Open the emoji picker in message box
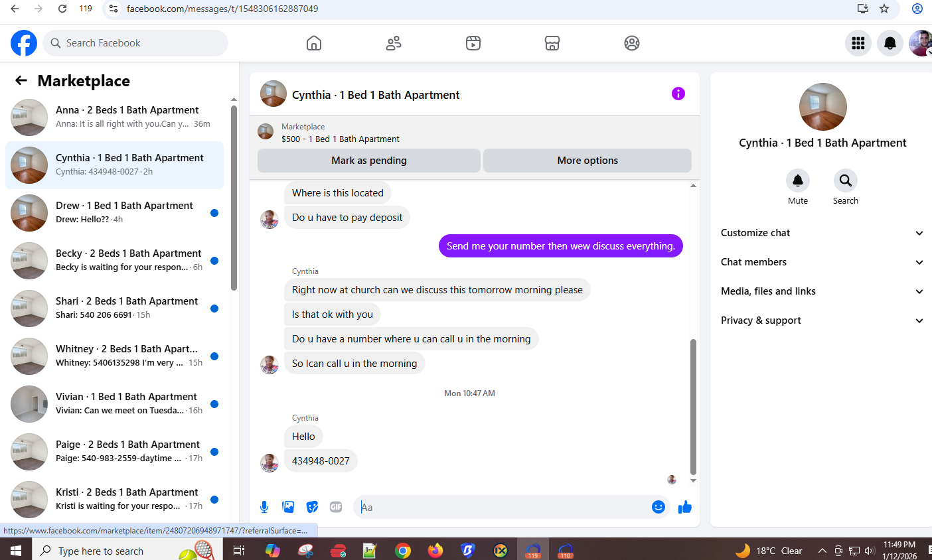Viewport: 932px width, 560px height. click(659, 507)
